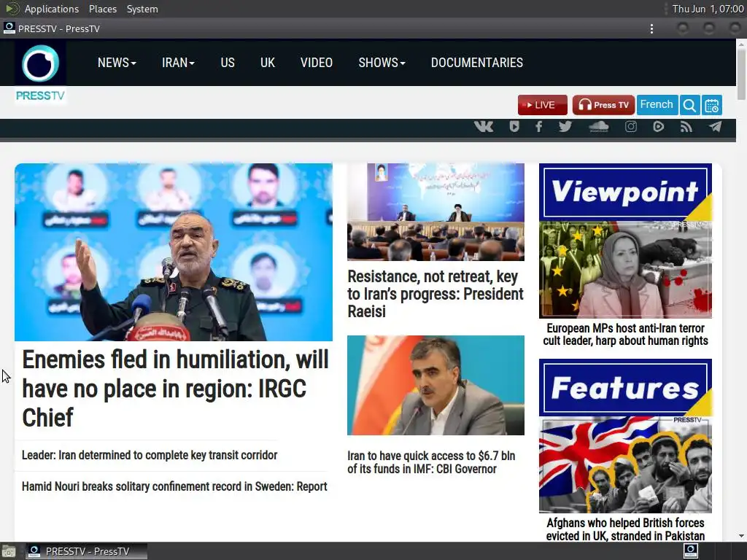Go to the VIDEO section
This screenshot has height=560, width=747.
317,63
